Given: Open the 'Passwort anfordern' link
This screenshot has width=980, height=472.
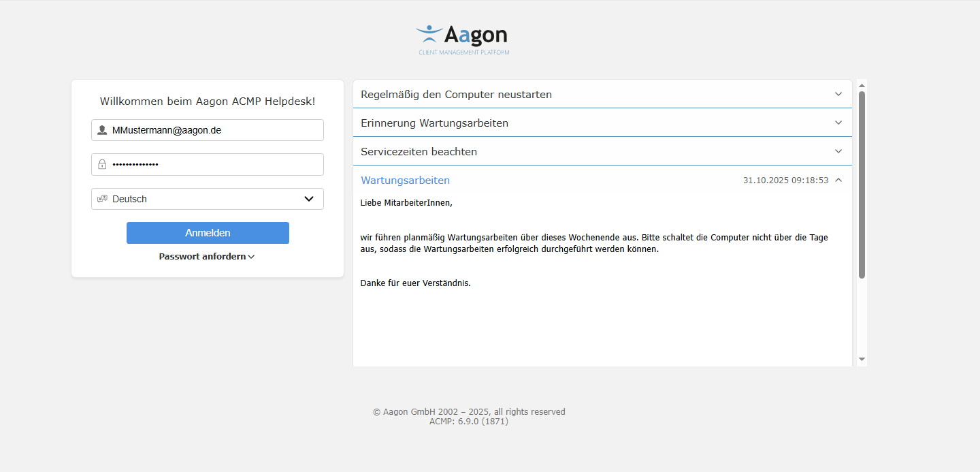Looking at the screenshot, I should click(x=201, y=256).
